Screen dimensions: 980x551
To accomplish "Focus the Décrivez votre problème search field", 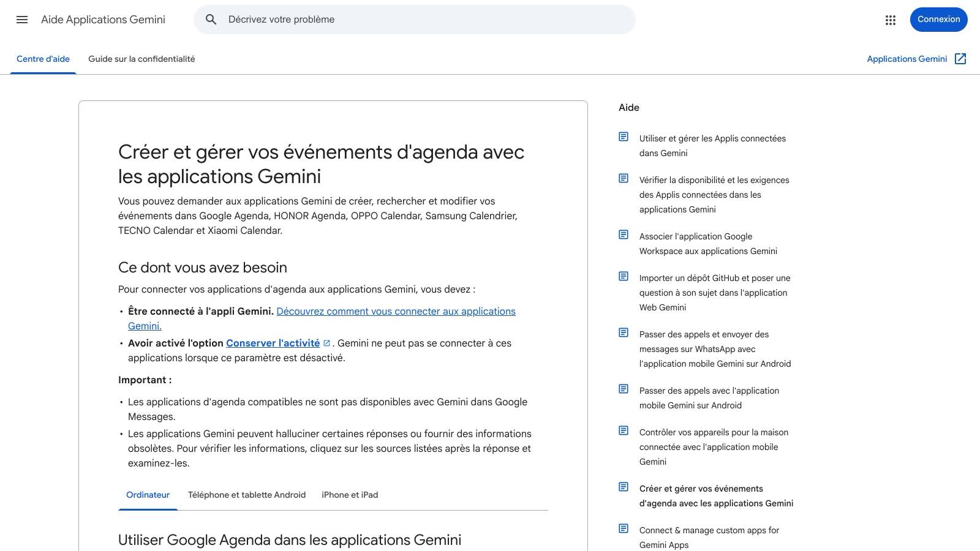I will tap(415, 20).
